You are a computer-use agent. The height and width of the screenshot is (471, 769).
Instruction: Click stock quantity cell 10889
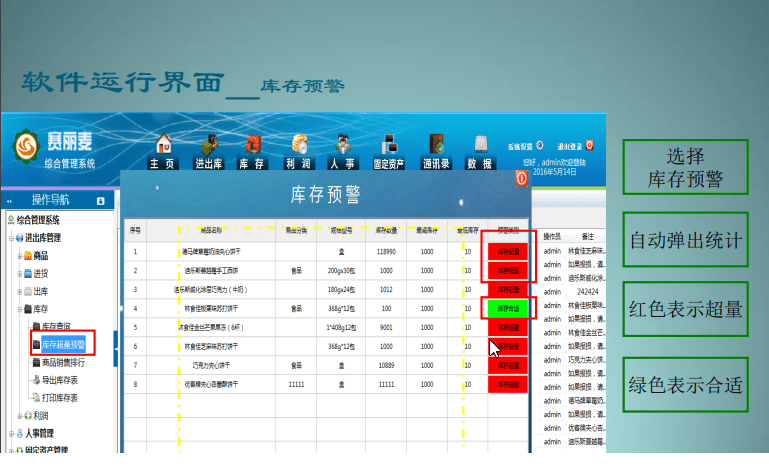click(386, 366)
